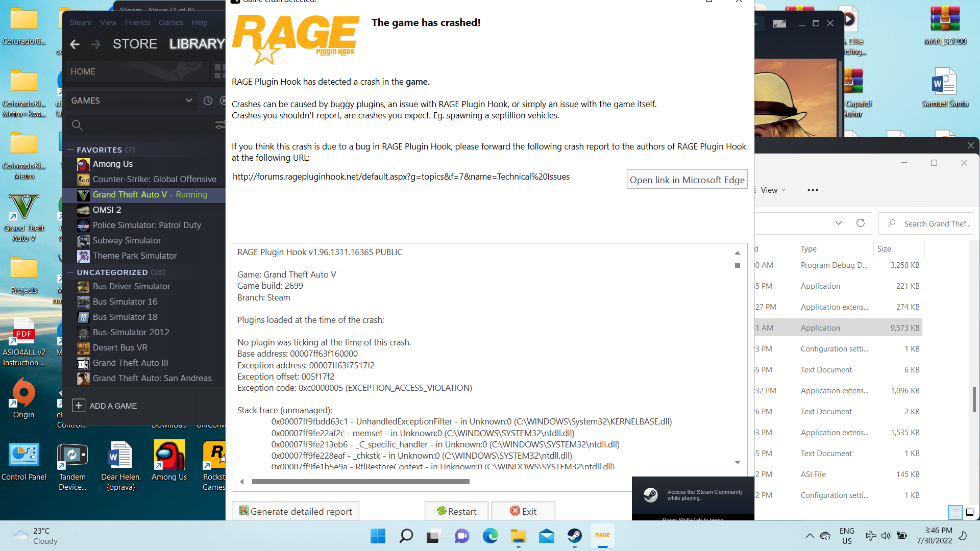980x551 pixels.
Task: Click Microsoft Edge taskbar icon
Action: [x=490, y=536]
